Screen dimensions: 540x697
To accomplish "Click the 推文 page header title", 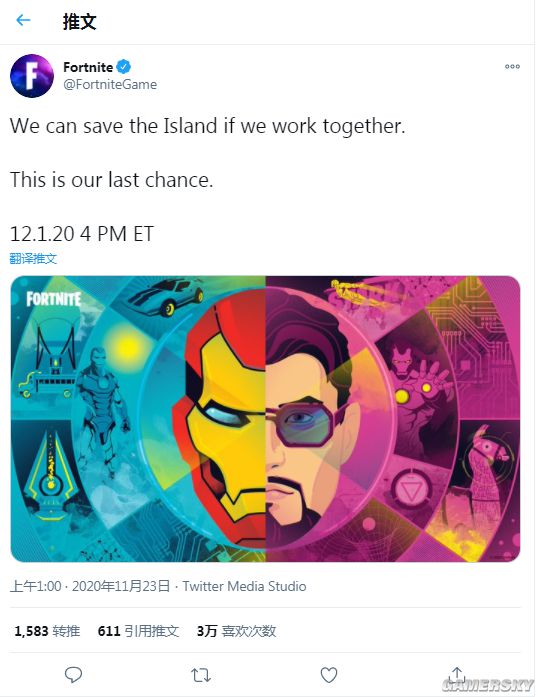I will (x=80, y=21).
